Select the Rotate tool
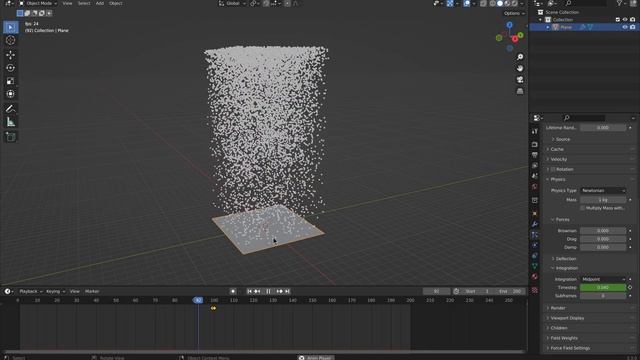 click(11, 68)
